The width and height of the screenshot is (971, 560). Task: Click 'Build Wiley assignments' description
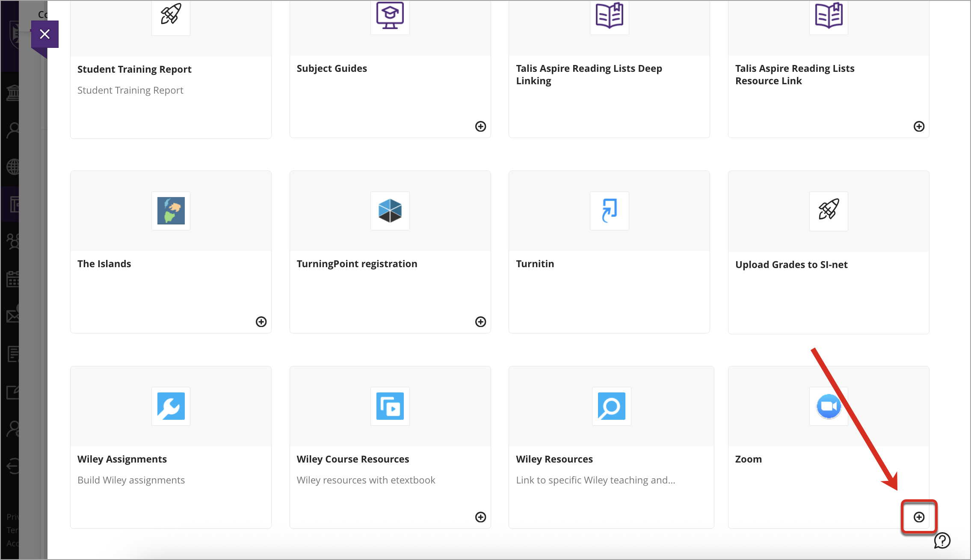coord(131,480)
